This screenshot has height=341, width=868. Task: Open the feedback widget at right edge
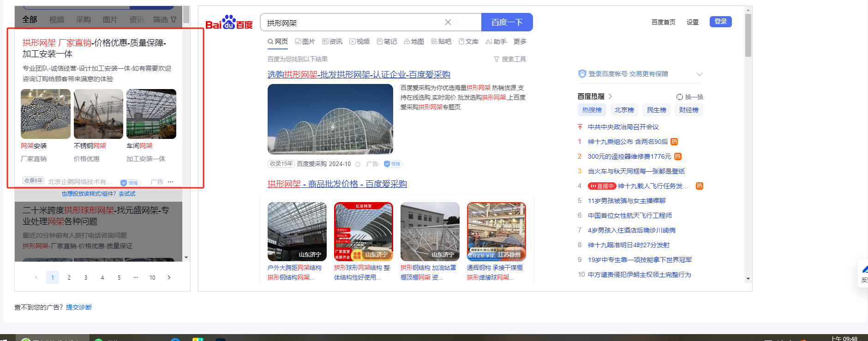pos(863,274)
